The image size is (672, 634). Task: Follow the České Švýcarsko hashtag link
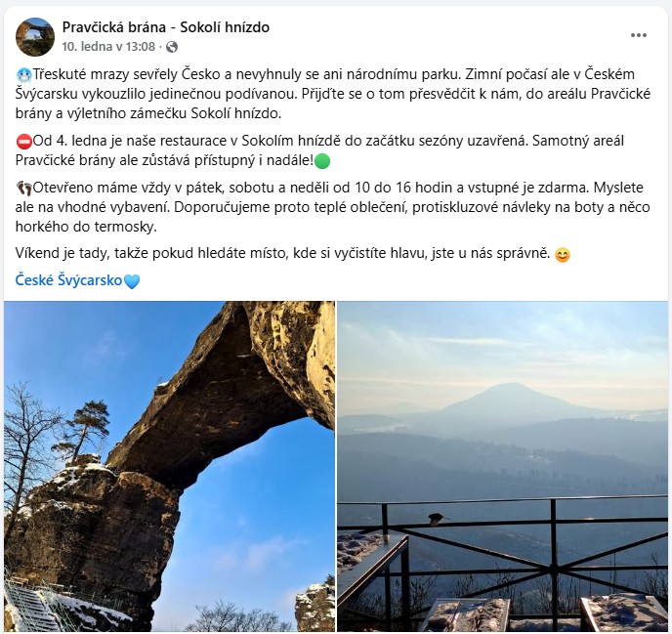[68, 280]
